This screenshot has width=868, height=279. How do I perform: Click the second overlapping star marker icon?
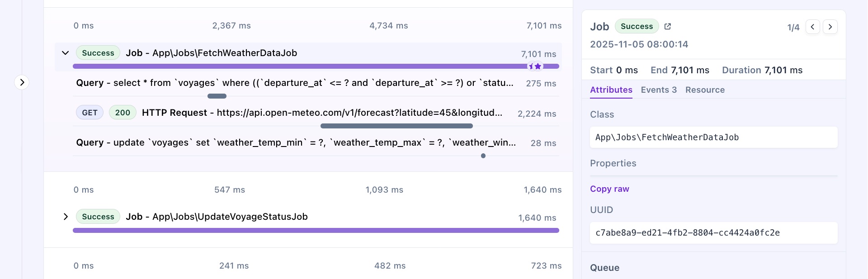[x=538, y=66]
